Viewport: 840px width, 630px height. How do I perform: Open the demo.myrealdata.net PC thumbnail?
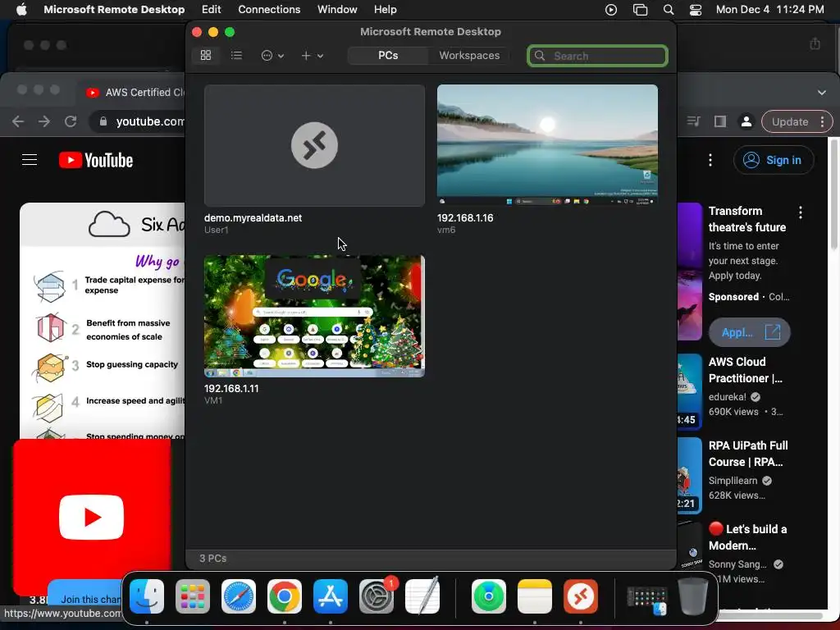coord(314,145)
